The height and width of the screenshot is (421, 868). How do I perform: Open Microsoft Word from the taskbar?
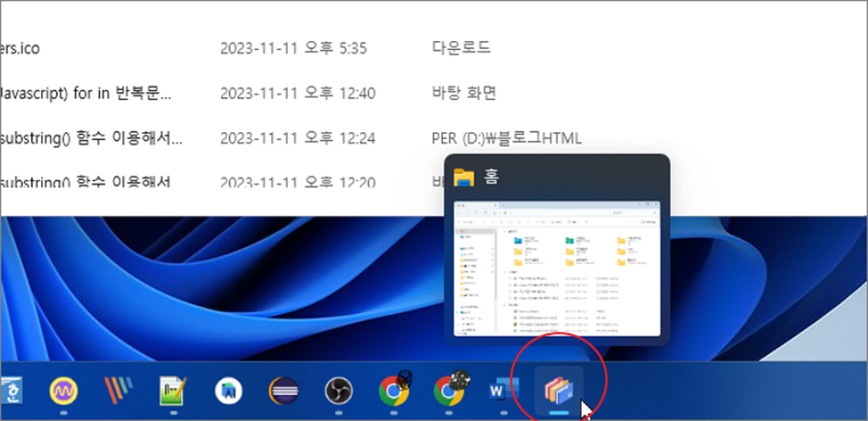click(504, 391)
